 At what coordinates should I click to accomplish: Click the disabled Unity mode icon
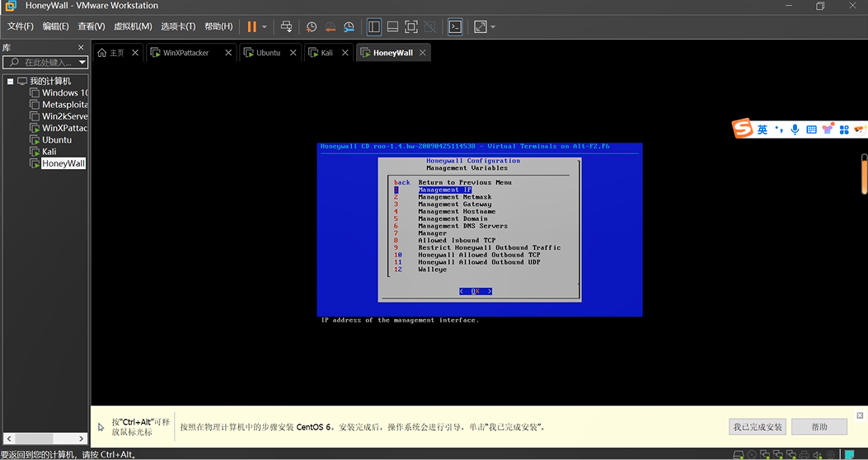429,26
